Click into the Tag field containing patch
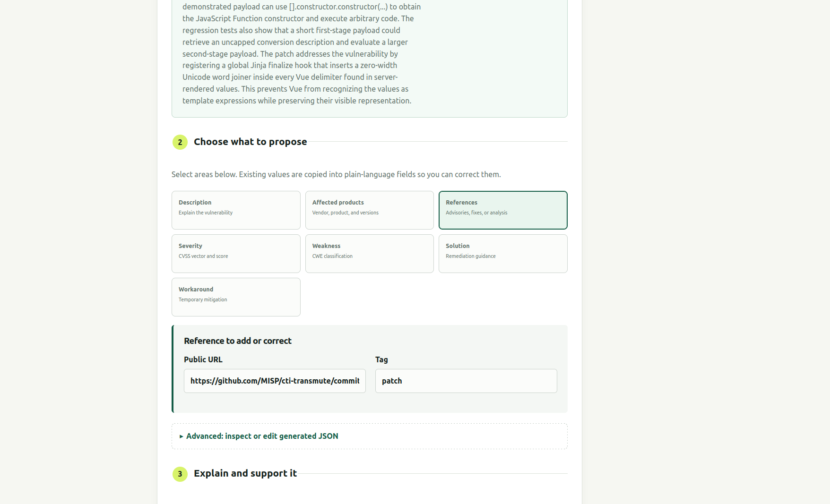 coord(466,381)
